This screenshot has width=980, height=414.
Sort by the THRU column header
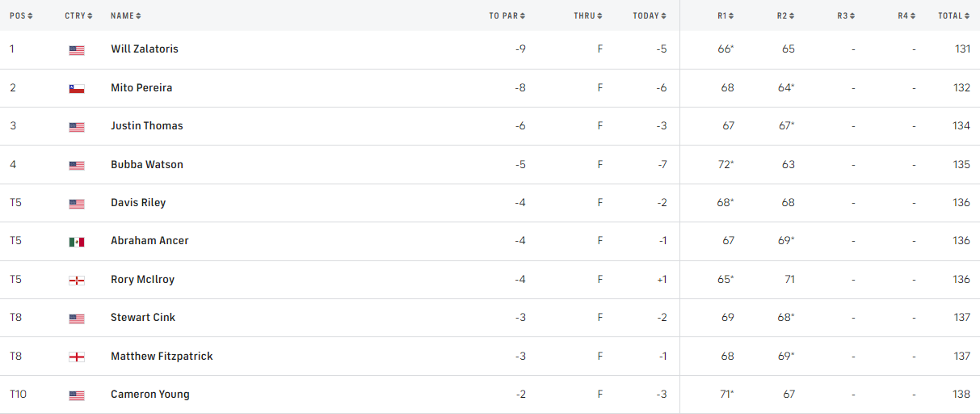(587, 15)
